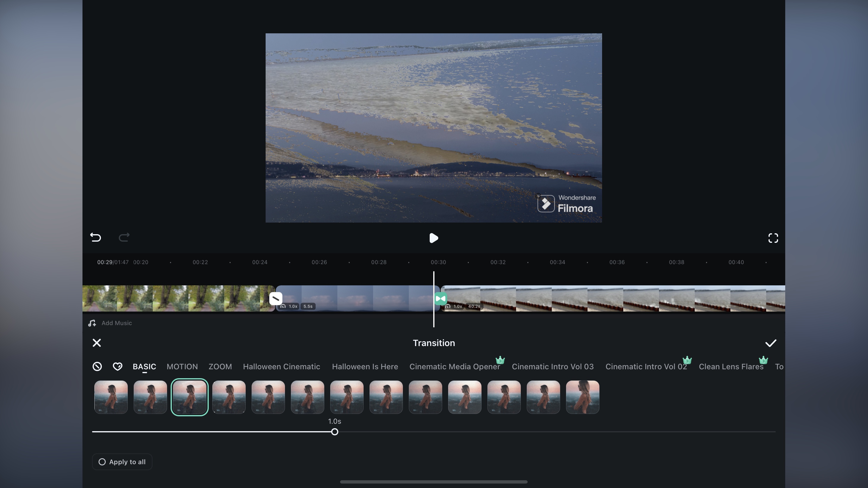Click the Add Music note icon
Viewport: 868px width, 488px height.
92,322
